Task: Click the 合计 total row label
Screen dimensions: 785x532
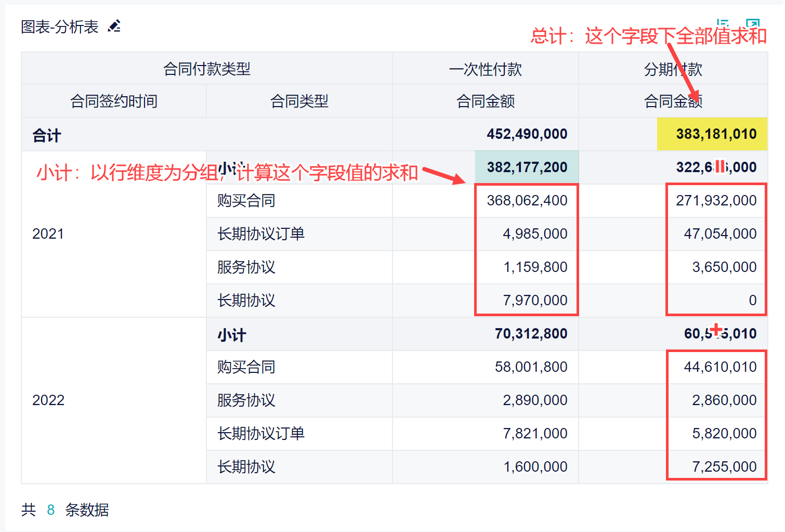Action: pos(47,135)
